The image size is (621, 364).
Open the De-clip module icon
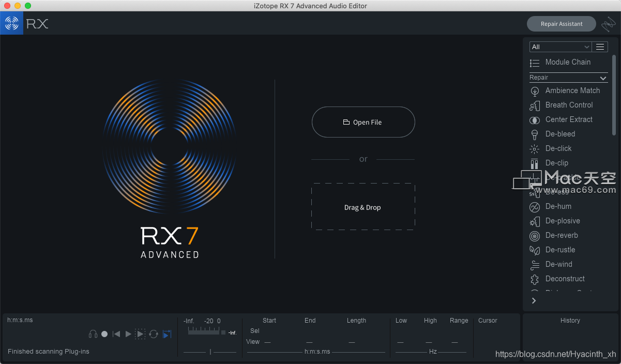535,163
